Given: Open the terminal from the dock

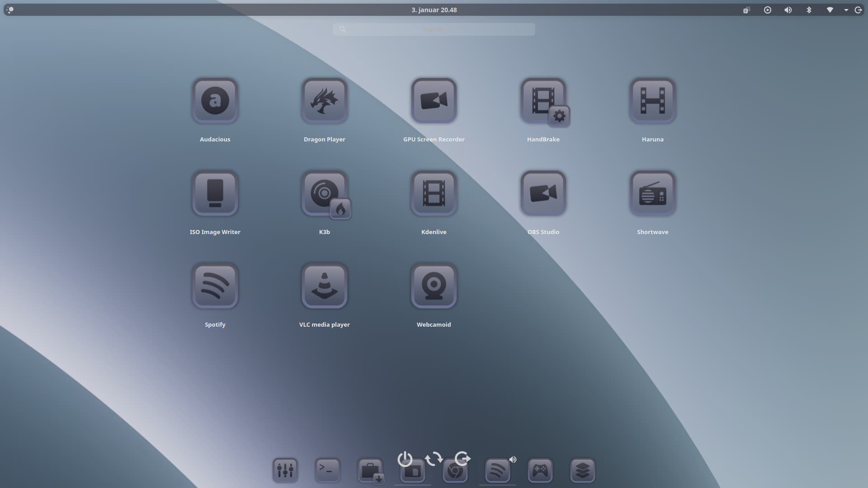Looking at the screenshot, I should [x=327, y=470].
